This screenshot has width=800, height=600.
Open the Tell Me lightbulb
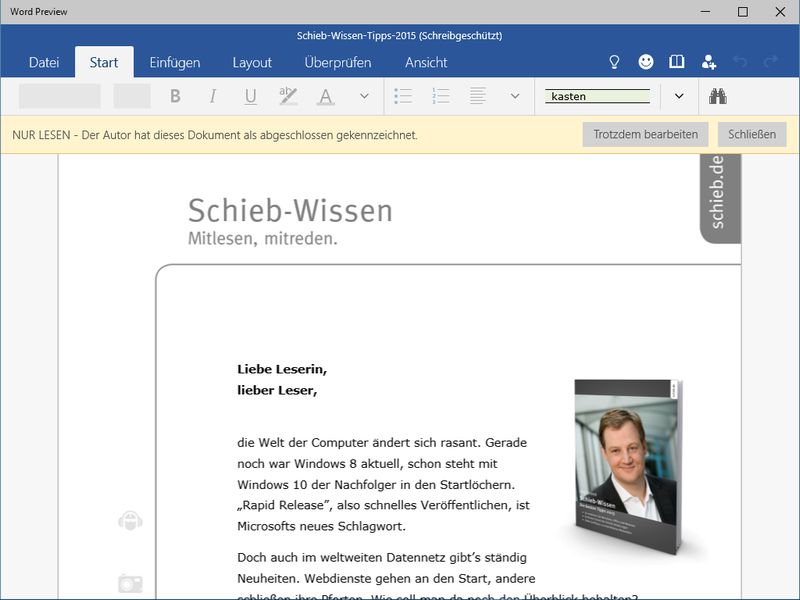[x=614, y=62]
